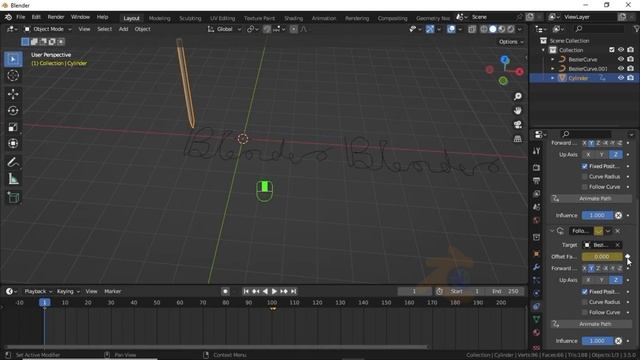
Task: Click the Offset Factor keyframe diamond
Action: tap(628, 256)
